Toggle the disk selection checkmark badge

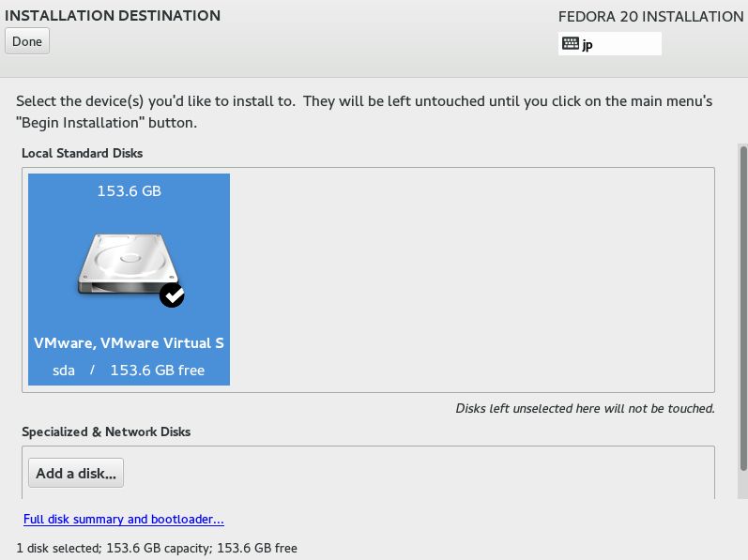click(x=172, y=295)
